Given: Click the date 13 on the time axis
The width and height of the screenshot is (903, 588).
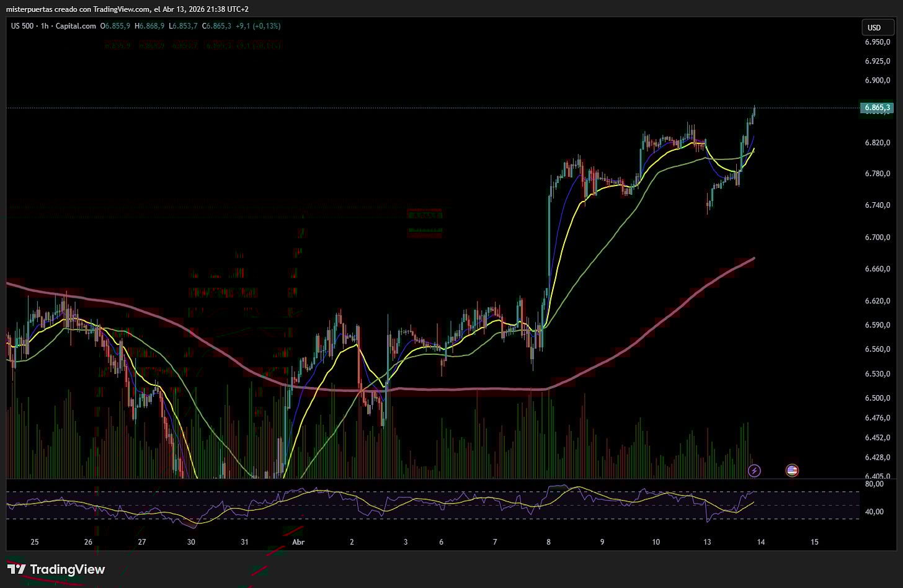Looking at the screenshot, I should tap(707, 541).
